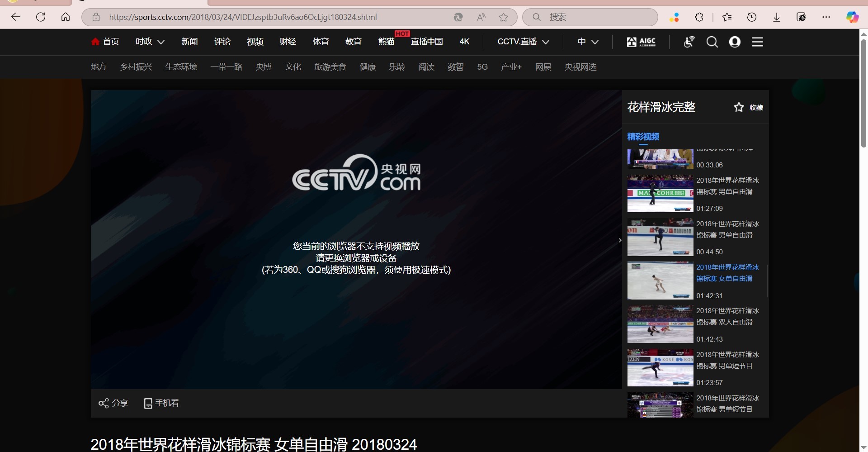Visit the 文化 section
Viewport: 868px width, 452px height.
[x=293, y=67]
